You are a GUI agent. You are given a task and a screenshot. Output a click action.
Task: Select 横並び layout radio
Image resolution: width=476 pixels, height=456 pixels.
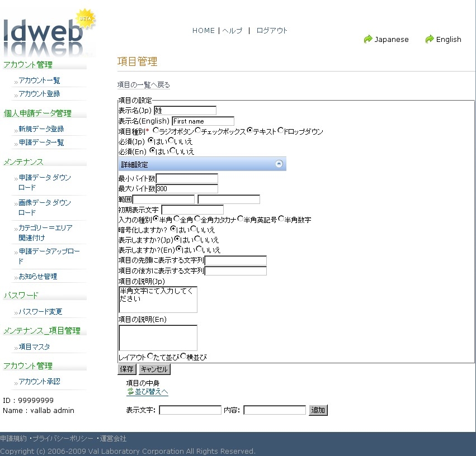point(183,356)
